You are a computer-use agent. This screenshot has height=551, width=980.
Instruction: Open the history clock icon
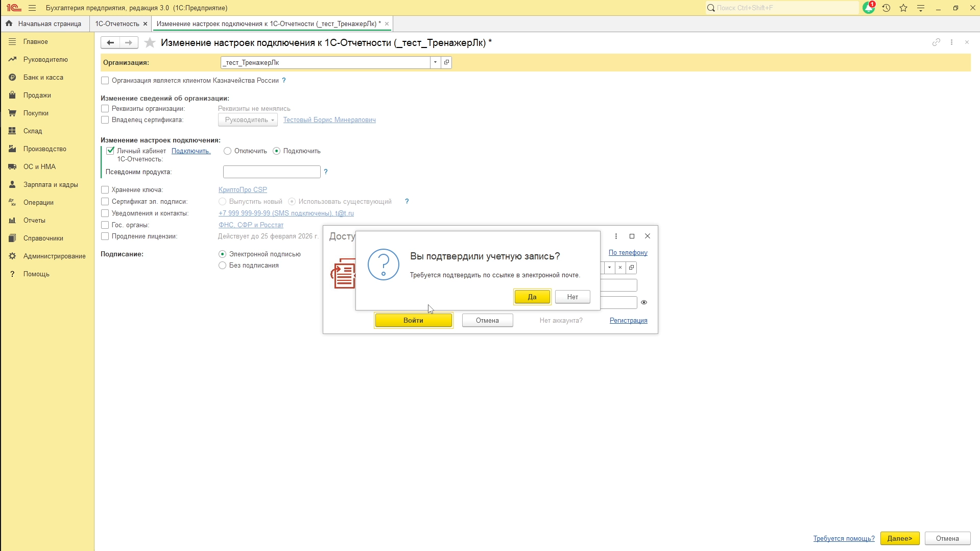coord(886,8)
